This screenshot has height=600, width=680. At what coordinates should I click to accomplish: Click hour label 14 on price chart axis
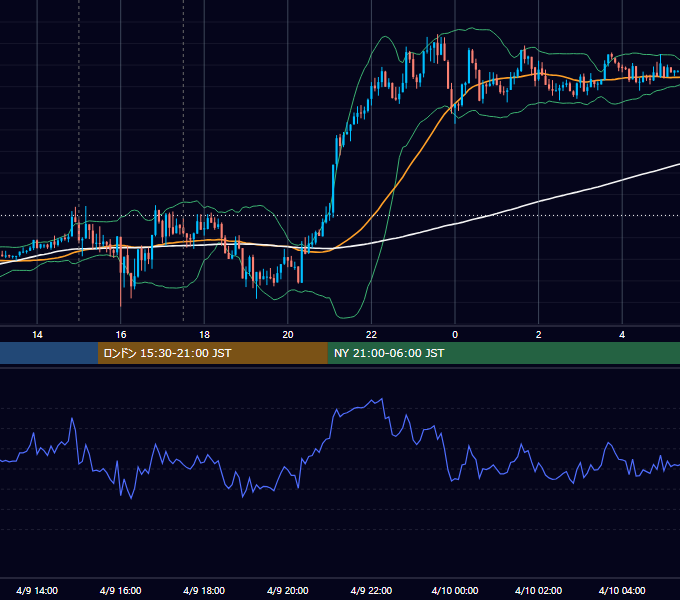coord(37,335)
